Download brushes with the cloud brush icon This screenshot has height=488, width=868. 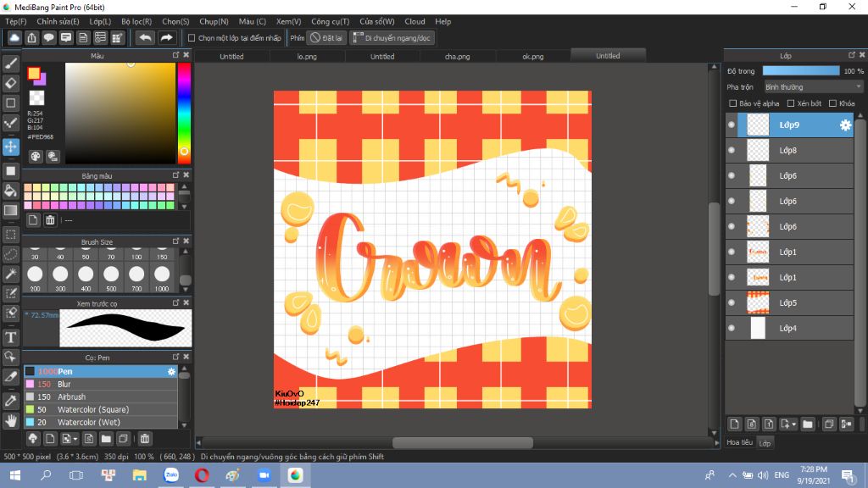33,439
